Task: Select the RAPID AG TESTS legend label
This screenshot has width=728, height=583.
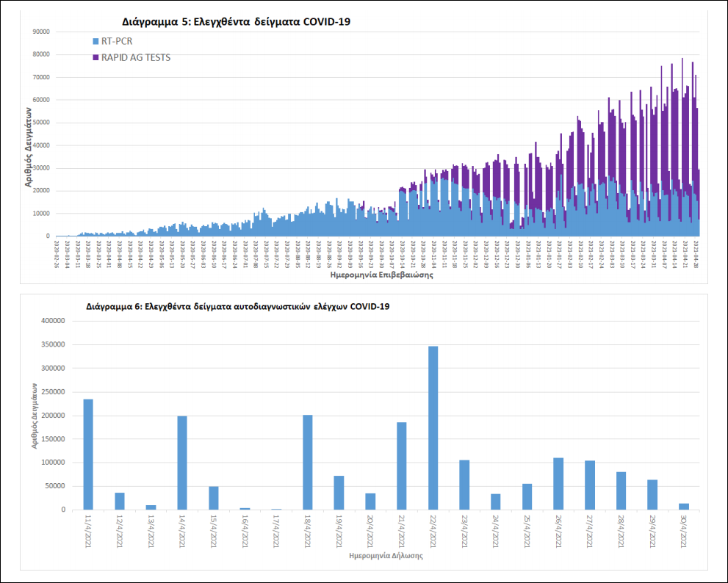Action: coord(136,57)
